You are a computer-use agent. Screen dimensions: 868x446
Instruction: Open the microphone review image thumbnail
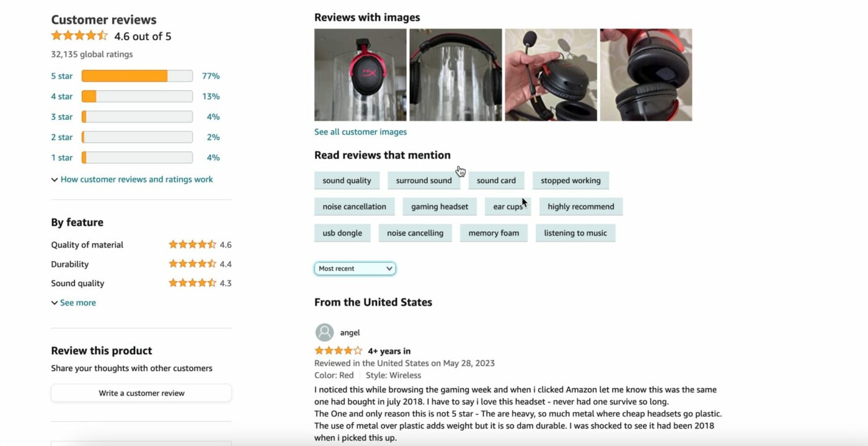[551, 75]
